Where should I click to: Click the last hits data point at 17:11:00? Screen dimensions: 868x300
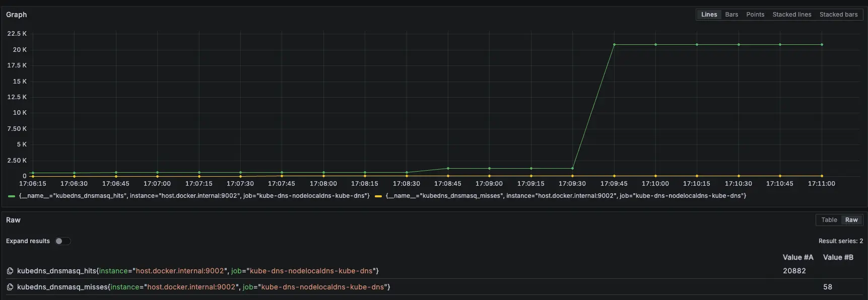822,45
